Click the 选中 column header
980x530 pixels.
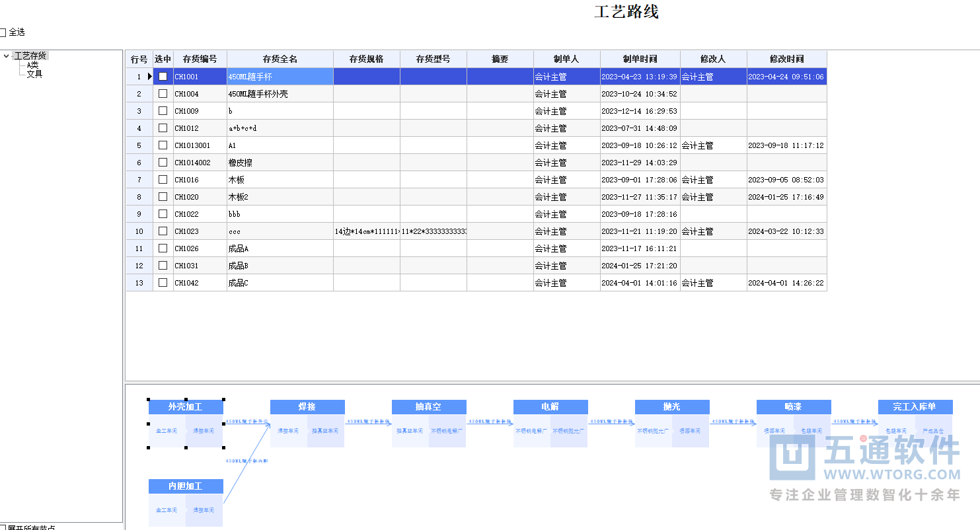[163, 59]
